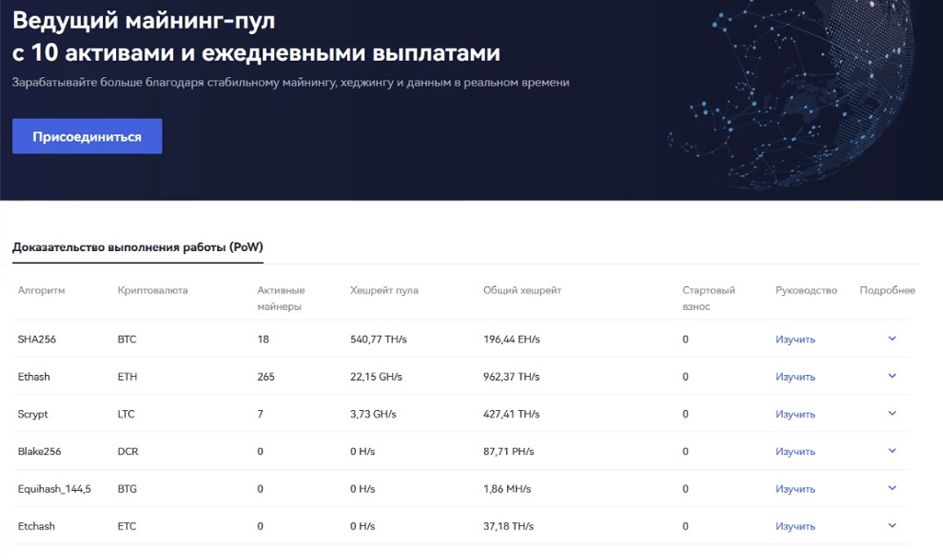Click the Алгоритм column header

41,291
